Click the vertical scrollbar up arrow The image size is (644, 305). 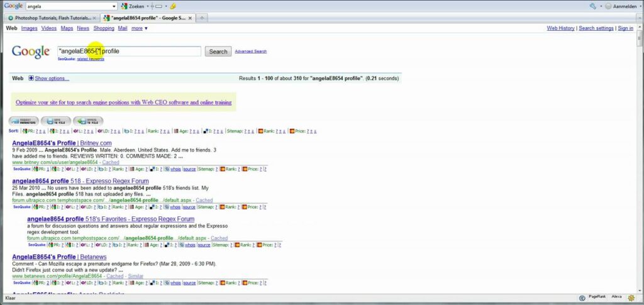640,26
